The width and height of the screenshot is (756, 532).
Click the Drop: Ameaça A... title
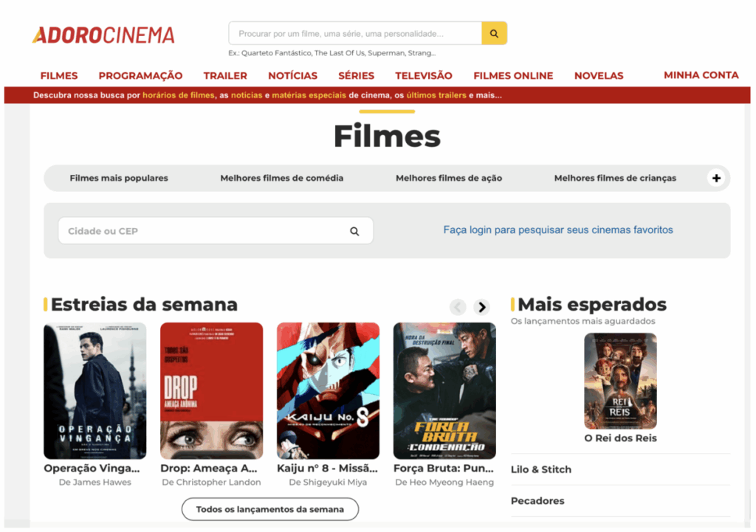209,469
